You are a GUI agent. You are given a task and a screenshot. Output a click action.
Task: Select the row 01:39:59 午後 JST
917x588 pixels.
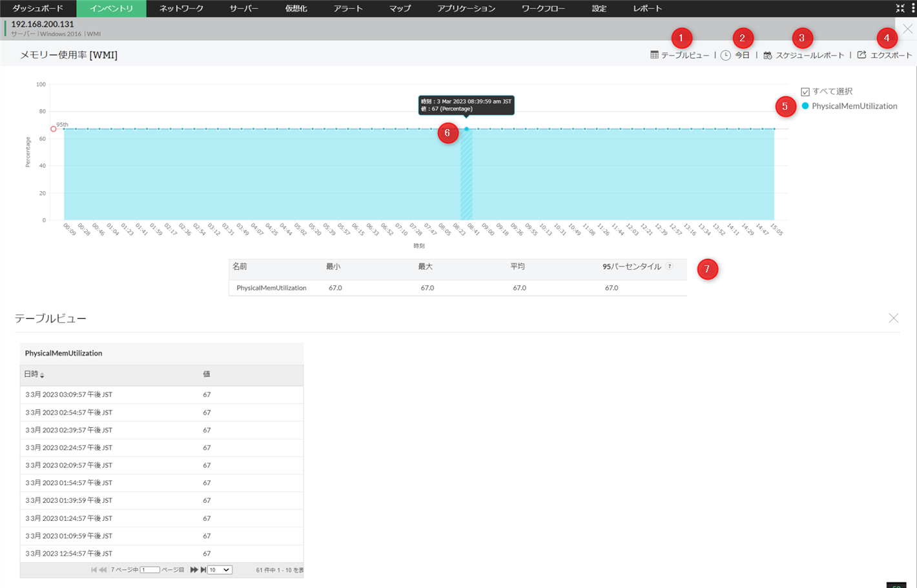click(161, 500)
